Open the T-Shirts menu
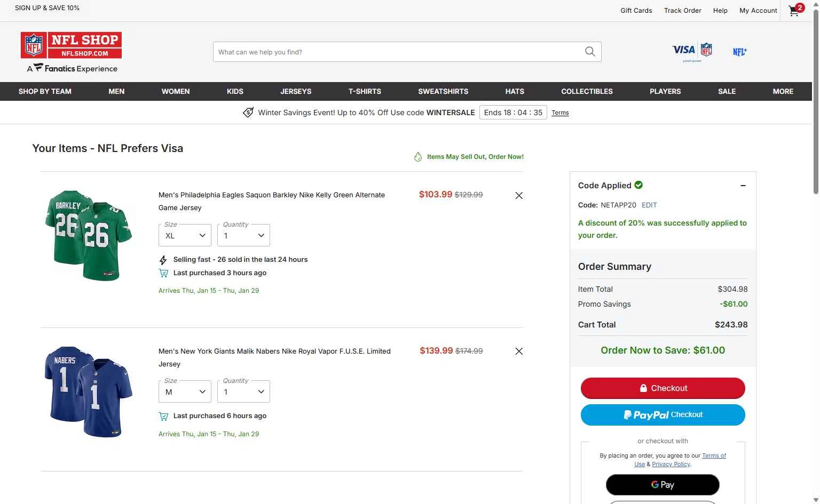 pyautogui.click(x=365, y=91)
